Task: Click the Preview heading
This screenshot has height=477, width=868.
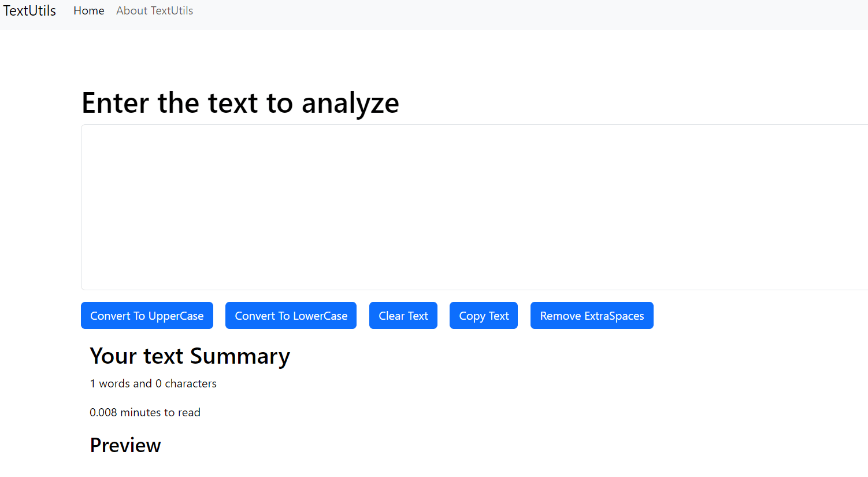Action: 125,445
